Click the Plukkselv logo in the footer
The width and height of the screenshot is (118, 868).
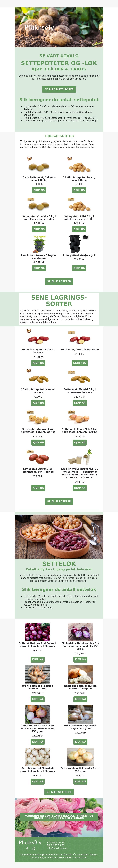(30, 842)
